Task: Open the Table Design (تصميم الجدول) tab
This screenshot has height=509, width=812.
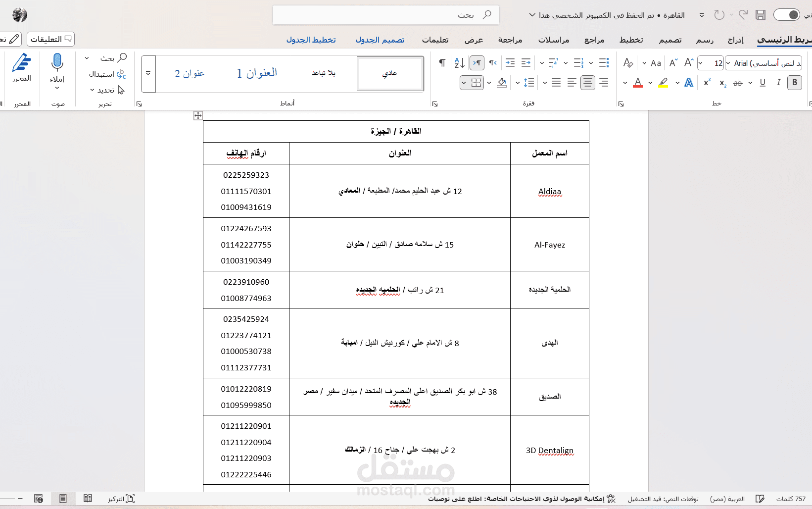Action: coord(380,40)
